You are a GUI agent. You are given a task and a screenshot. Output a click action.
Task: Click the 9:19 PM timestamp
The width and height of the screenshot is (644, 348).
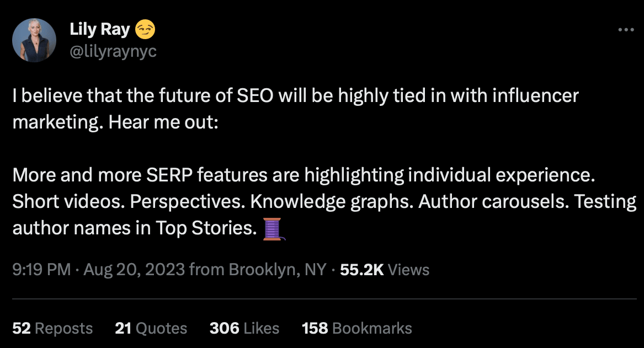click(x=41, y=270)
